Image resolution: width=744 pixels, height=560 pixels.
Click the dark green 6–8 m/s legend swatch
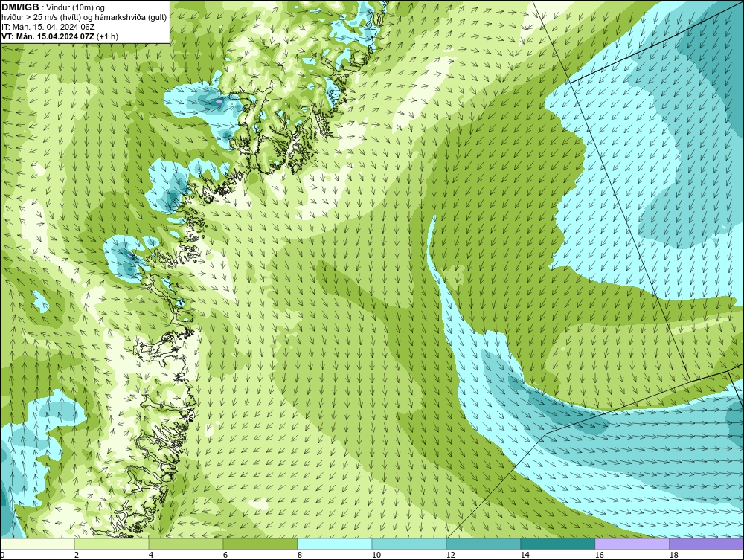click(x=260, y=544)
